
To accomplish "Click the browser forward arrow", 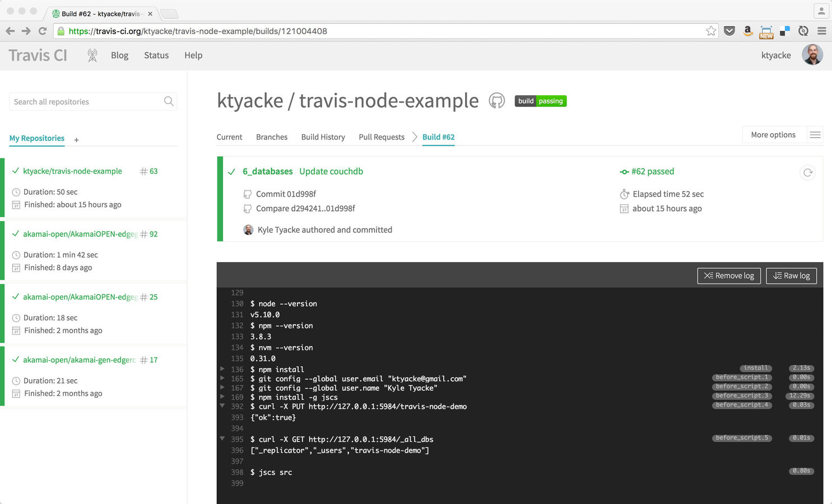I will 26,31.
